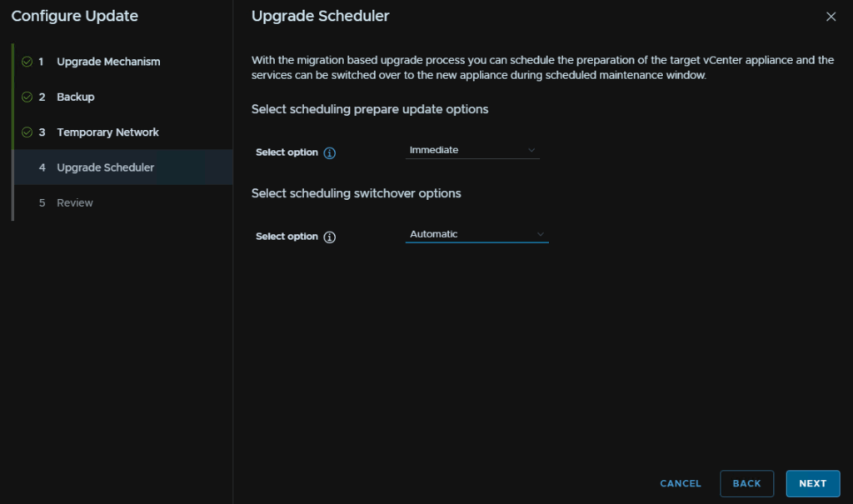The width and height of the screenshot is (853, 504).
Task: Click the 'Select scheduling switchover options' heading
Action: (356, 193)
